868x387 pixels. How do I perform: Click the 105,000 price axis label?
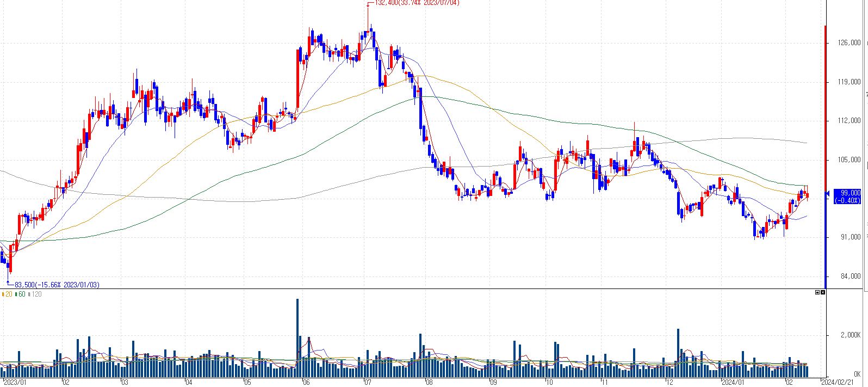click(850, 159)
